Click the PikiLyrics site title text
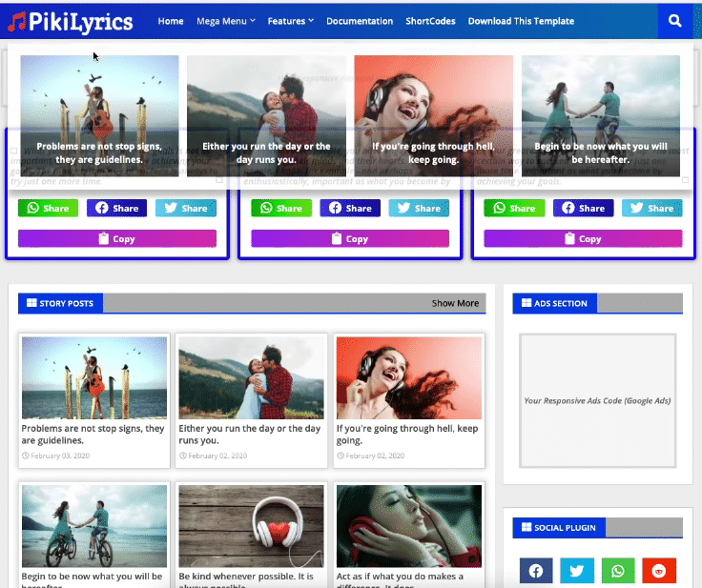This screenshot has width=702, height=588. 80,22
